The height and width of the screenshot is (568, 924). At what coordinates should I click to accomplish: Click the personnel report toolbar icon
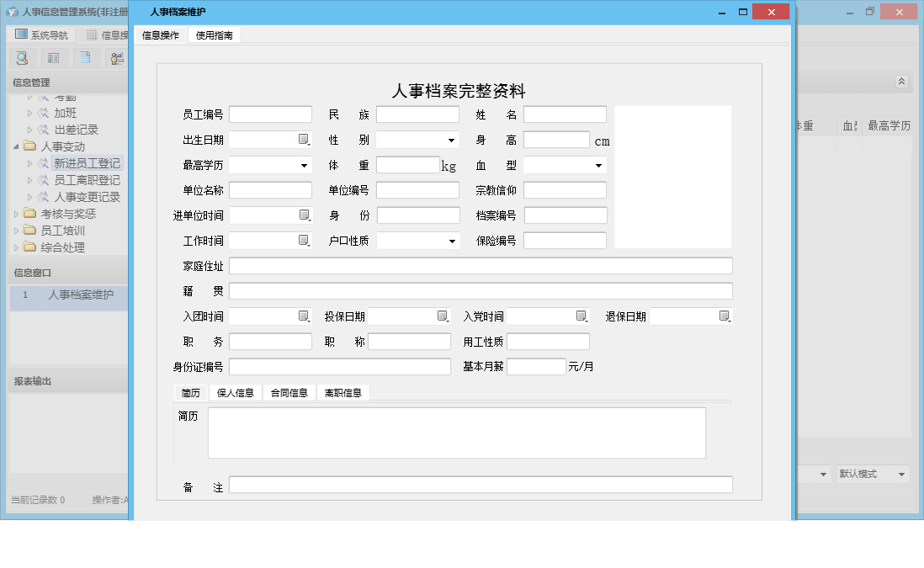pos(117,58)
